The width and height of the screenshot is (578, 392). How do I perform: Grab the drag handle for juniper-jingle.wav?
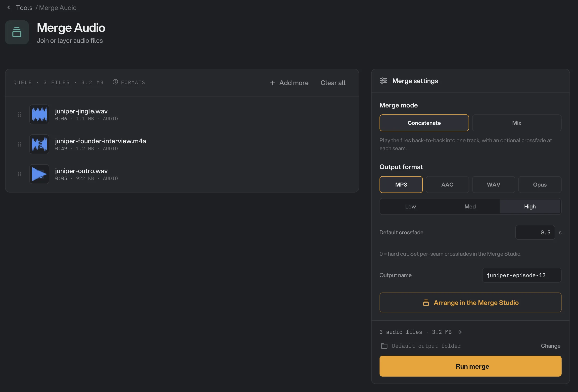coord(19,114)
